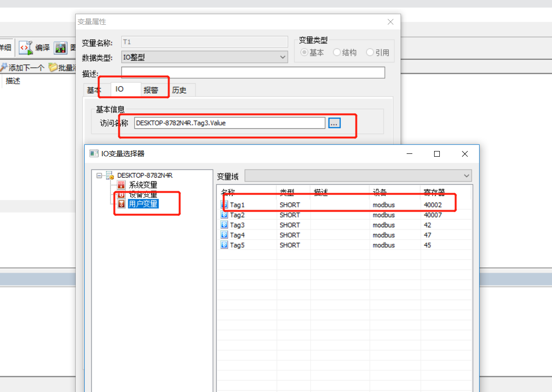Image resolution: width=552 pixels, height=392 pixels.
Task: Click the Tag1 variable icon
Action: point(223,205)
